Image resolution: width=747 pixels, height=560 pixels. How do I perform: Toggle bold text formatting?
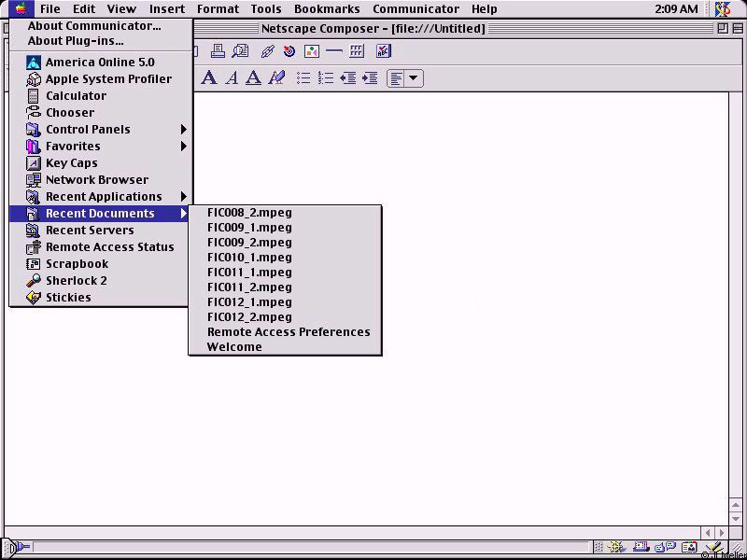pos(209,78)
